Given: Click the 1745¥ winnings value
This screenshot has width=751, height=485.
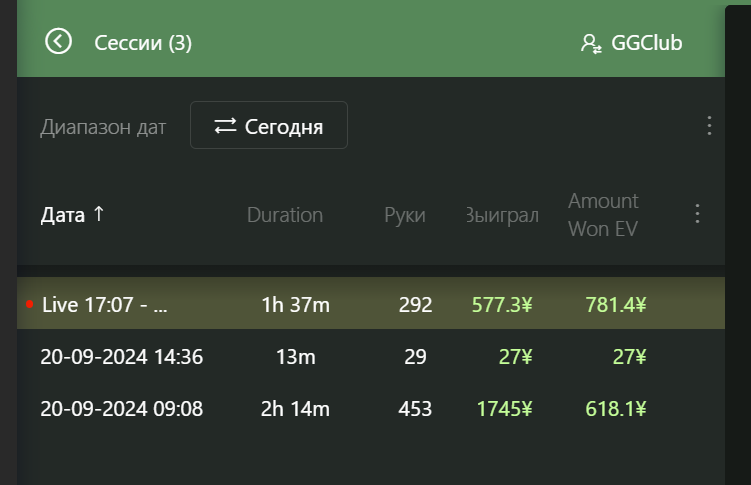Looking at the screenshot, I should (504, 409).
